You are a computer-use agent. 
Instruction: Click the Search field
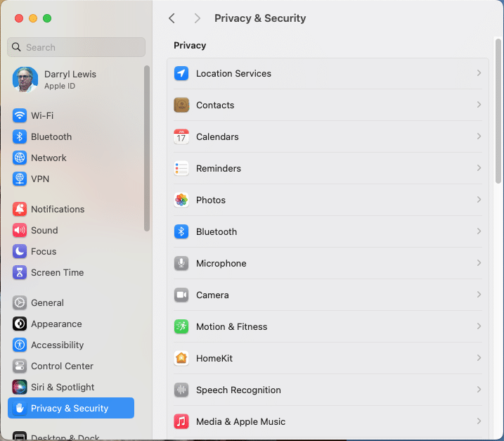[76, 47]
